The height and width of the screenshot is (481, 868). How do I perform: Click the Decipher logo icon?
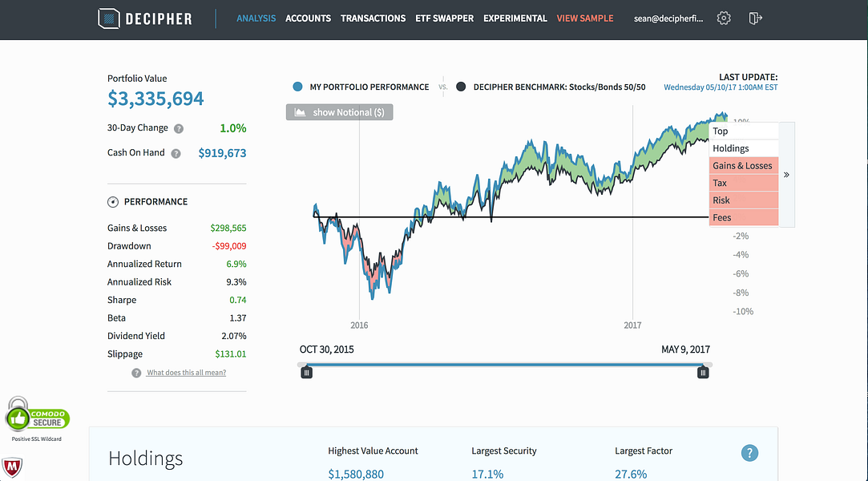coord(108,18)
